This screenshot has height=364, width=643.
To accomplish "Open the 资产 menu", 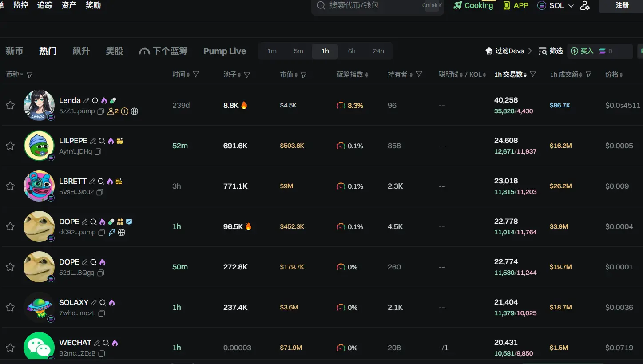I will point(69,5).
